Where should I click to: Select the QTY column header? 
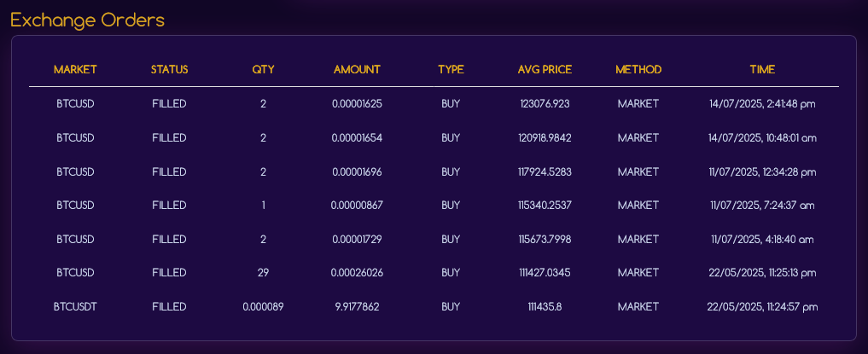[263, 69]
